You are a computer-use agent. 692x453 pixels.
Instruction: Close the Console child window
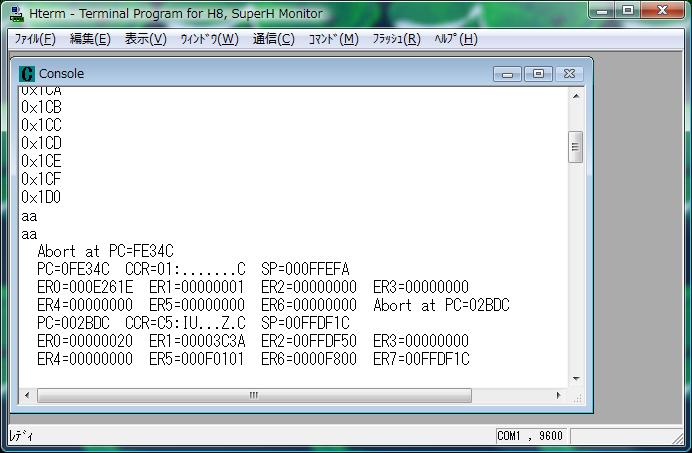[x=568, y=74]
